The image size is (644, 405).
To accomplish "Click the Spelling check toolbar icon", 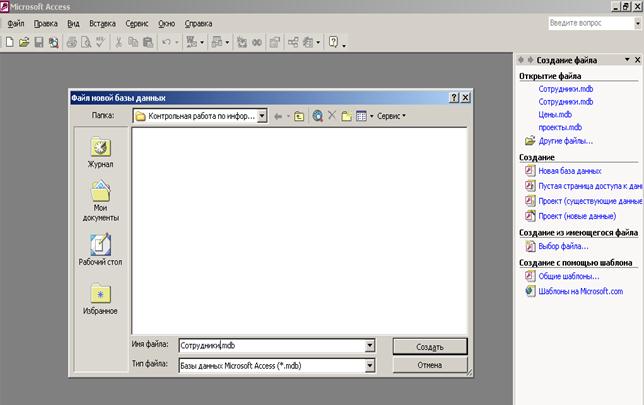I will pyautogui.click(x=100, y=42).
